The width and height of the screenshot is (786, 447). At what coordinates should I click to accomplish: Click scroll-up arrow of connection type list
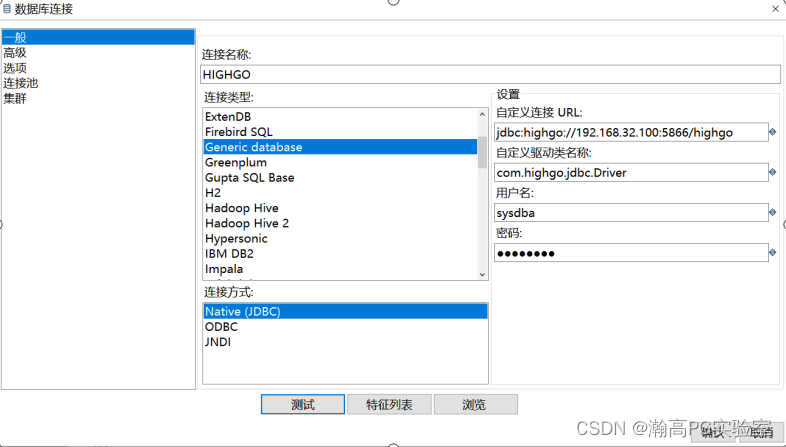(482, 114)
